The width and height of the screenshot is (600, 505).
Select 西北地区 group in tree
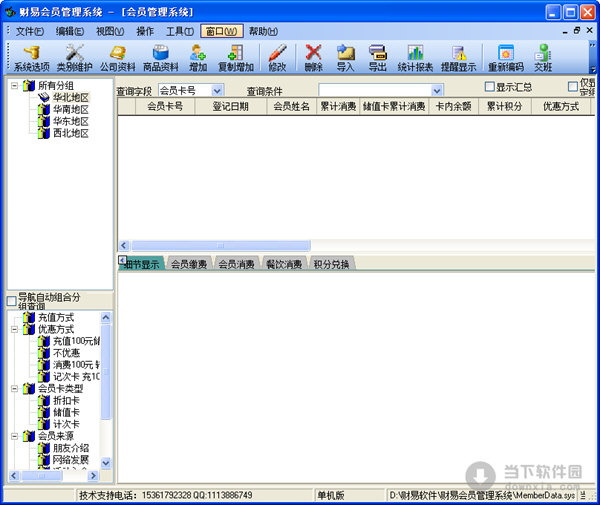[71, 133]
